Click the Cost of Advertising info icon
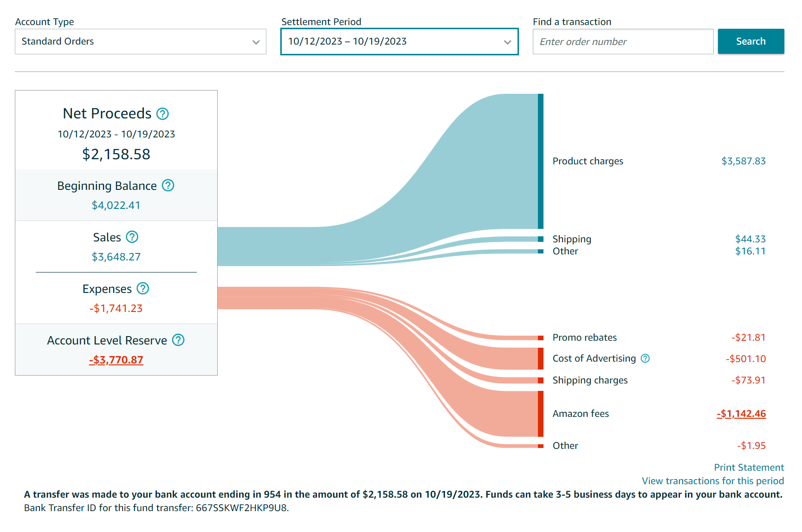 coord(645,358)
